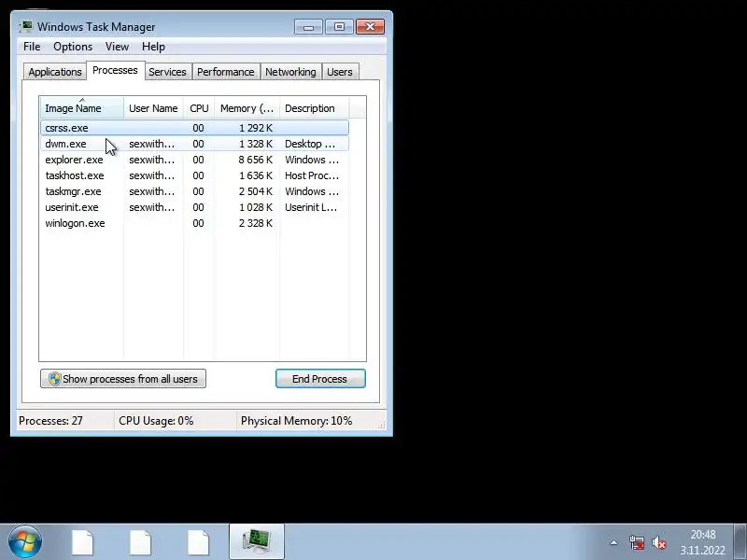Select the explorer.exe process row
Image resolution: width=747 pixels, height=560 pixels.
(x=195, y=160)
